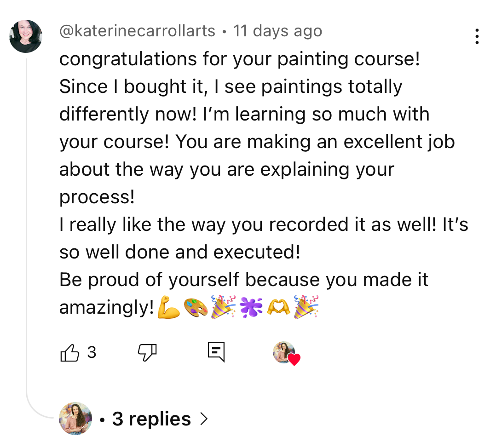Click the like count number 3
Viewport: 496px width, 448px height.
pyautogui.click(x=92, y=352)
